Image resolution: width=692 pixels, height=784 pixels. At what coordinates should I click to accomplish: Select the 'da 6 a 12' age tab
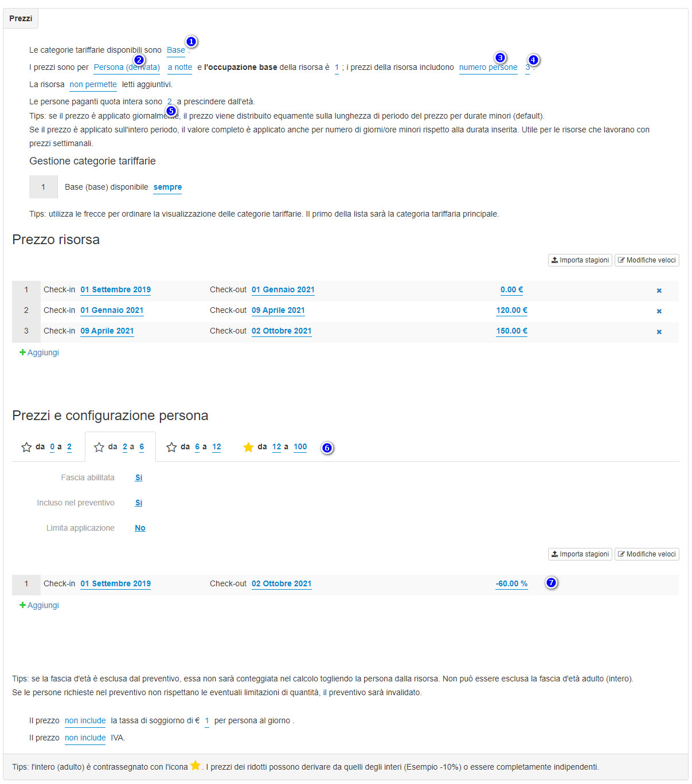pos(193,447)
